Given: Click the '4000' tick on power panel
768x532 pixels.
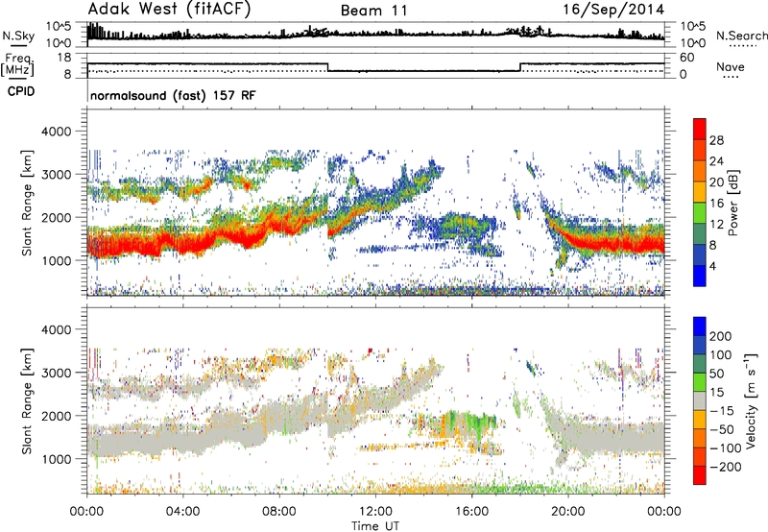Looking at the screenshot, I should tap(57, 132).
